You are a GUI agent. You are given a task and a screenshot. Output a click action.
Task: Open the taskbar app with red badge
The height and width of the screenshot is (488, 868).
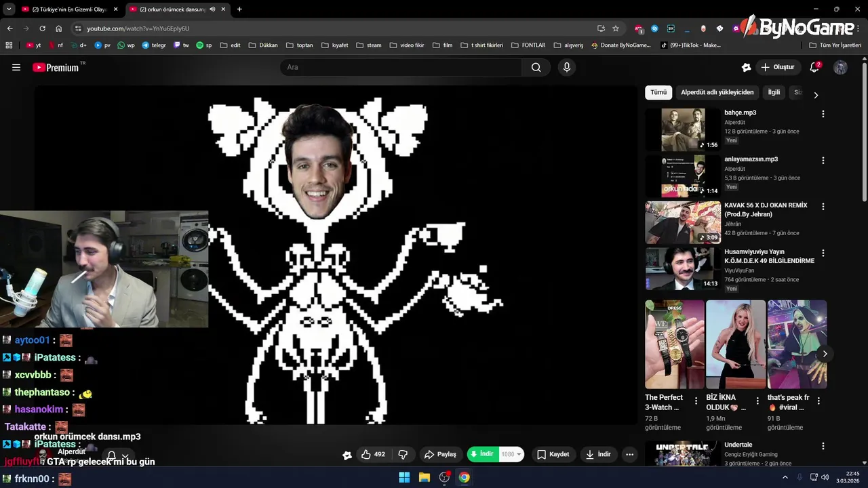click(444, 477)
